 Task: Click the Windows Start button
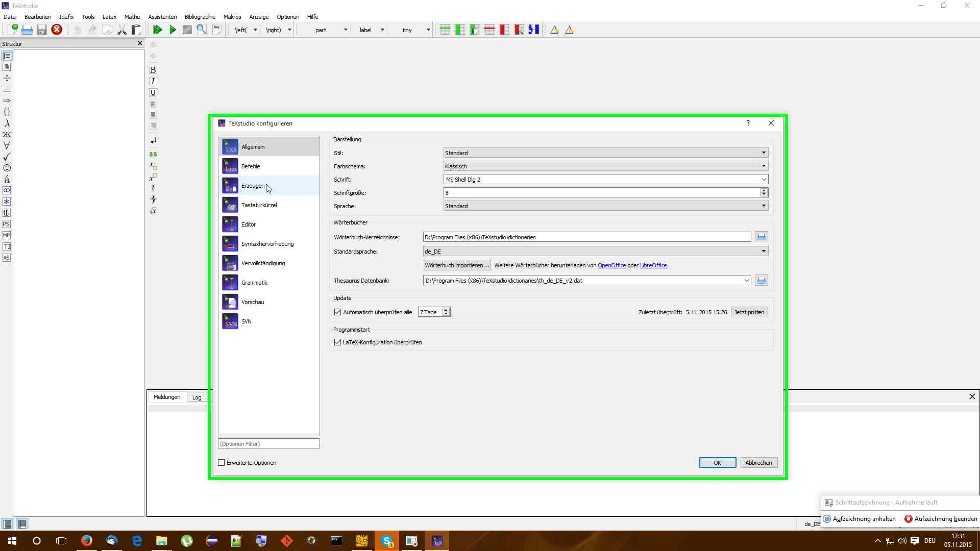tap(12, 541)
